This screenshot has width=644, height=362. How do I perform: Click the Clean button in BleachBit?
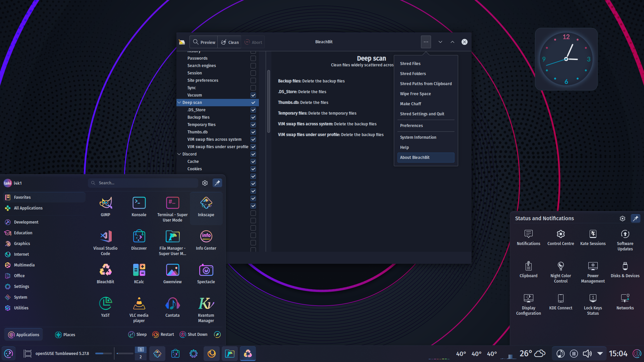point(230,42)
